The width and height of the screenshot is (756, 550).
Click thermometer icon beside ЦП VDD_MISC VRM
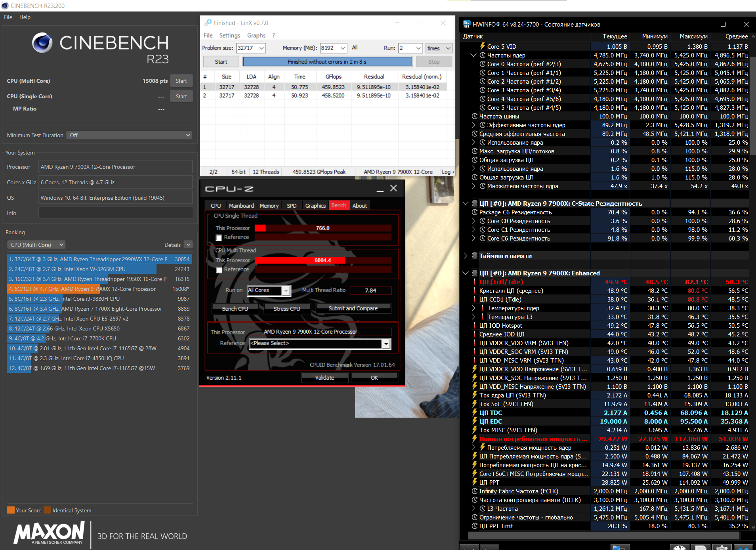475,360
